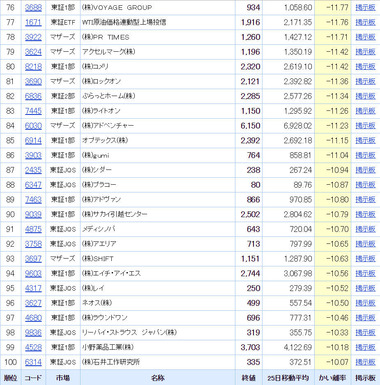The image size is (380, 385).
Task: Open 掲示板 link for rank 84 row
Action: (365, 126)
